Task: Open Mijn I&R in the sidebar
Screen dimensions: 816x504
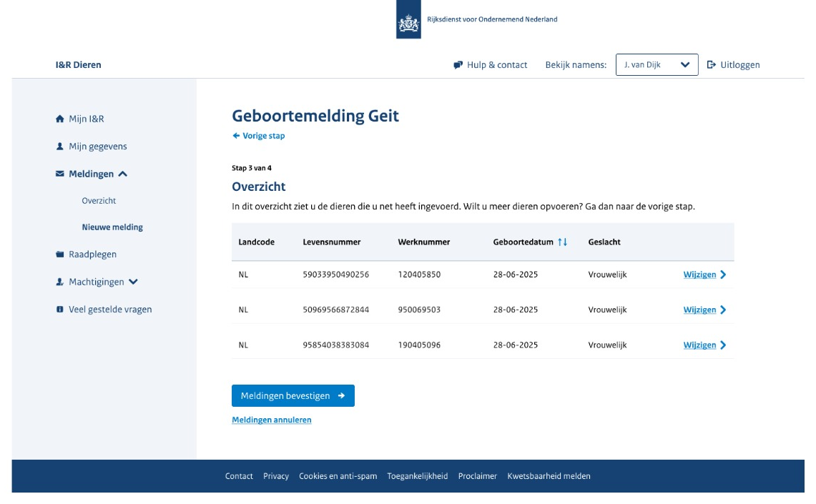Action: (87, 119)
